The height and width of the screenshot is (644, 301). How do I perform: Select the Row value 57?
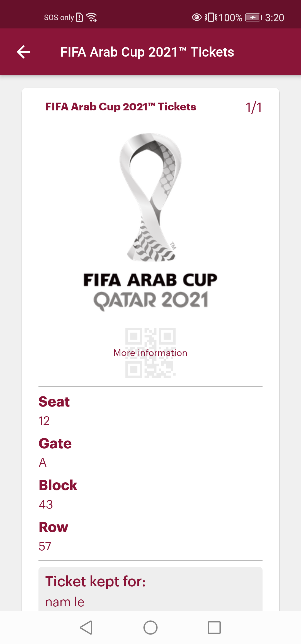45,546
